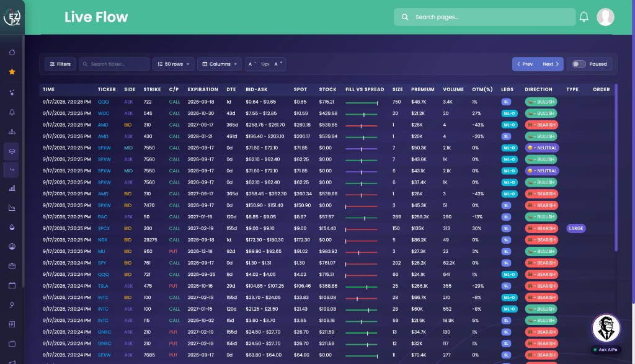Image resolution: width=635 pixels, height=364 pixels.
Task: Open the hierarchy tree sidebar icon
Action: coord(12,131)
